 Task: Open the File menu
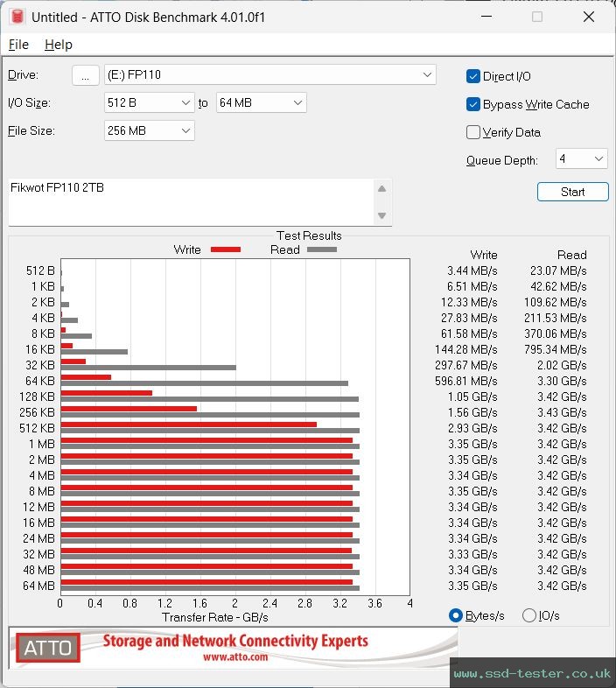(18, 45)
